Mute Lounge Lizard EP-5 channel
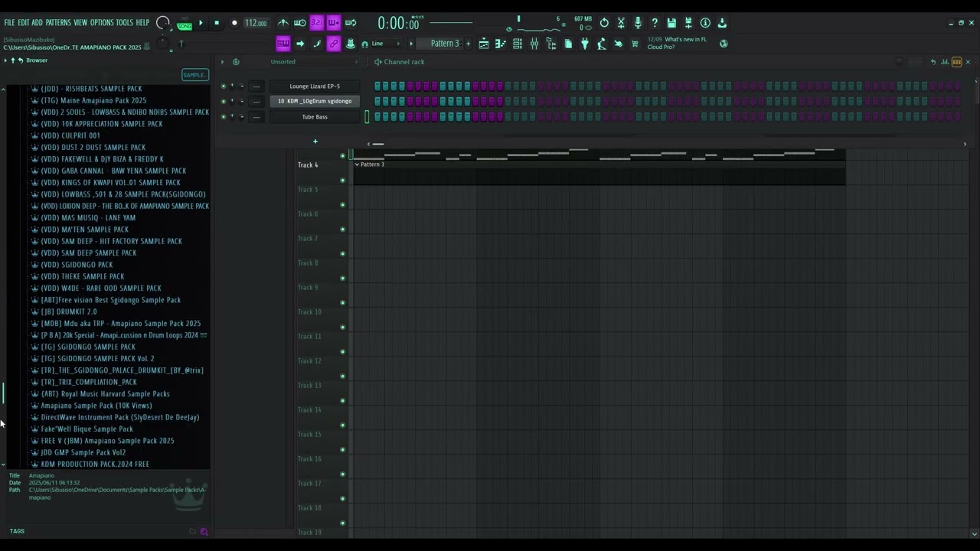The image size is (980, 551). point(224,86)
